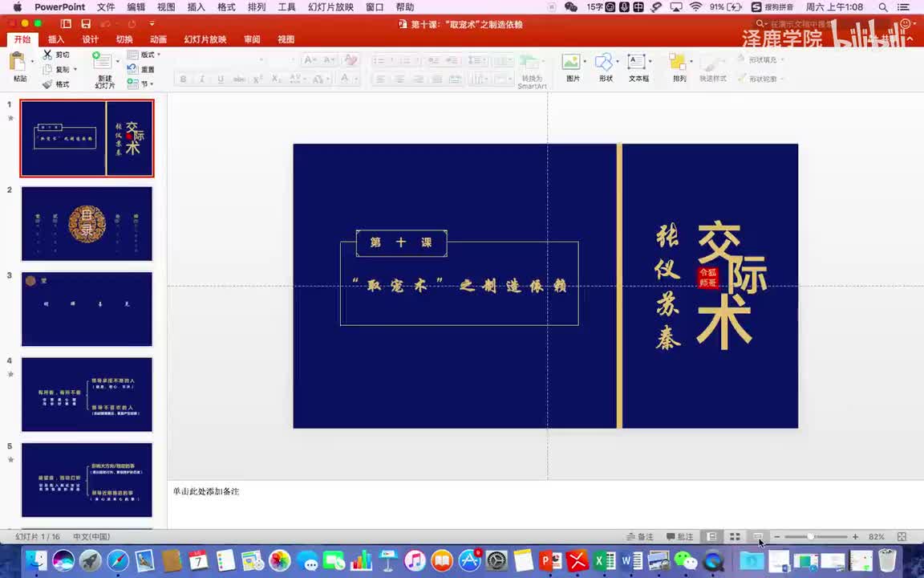Open the File (文件) menu
Image resolution: width=924 pixels, height=578 pixels.
click(106, 7)
